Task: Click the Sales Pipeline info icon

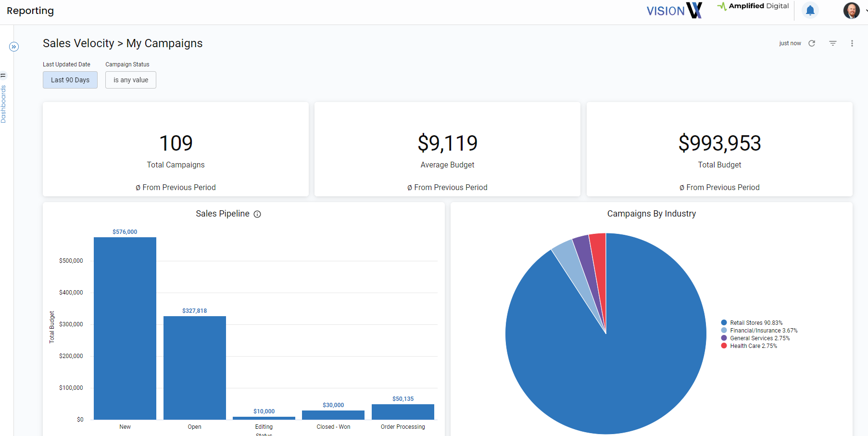Action: 257,214
